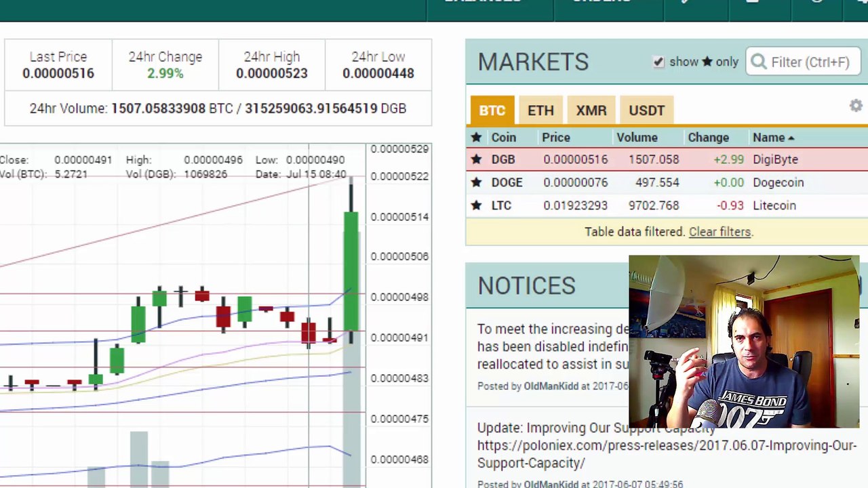Image resolution: width=868 pixels, height=488 pixels.
Task: Click the tall green candlestick on chart
Action: tap(351, 271)
